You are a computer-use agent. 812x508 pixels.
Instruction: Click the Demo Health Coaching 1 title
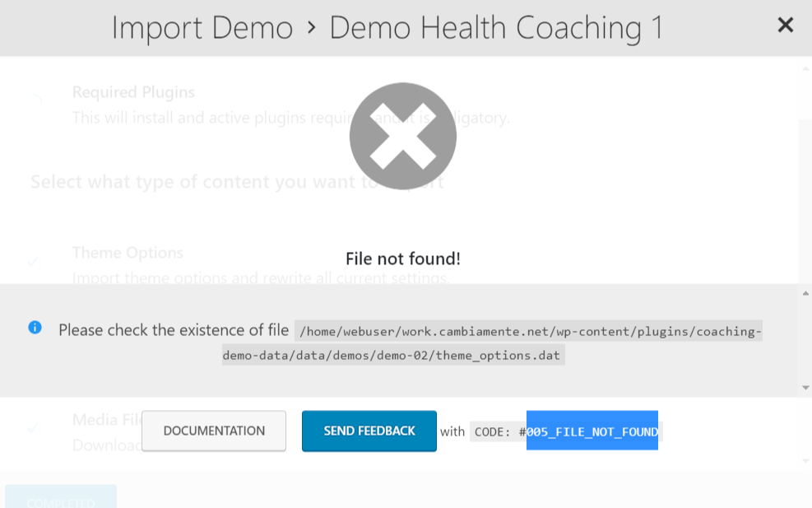496,28
